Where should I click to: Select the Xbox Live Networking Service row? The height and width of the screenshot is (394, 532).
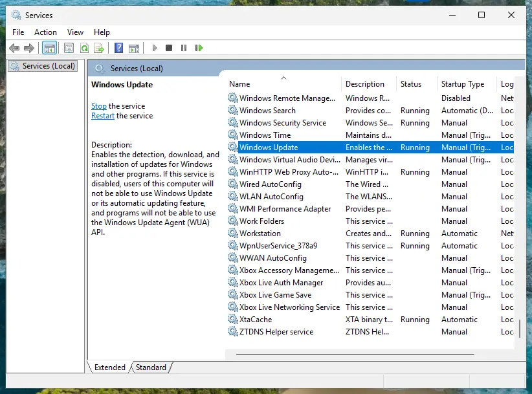[x=370, y=307]
